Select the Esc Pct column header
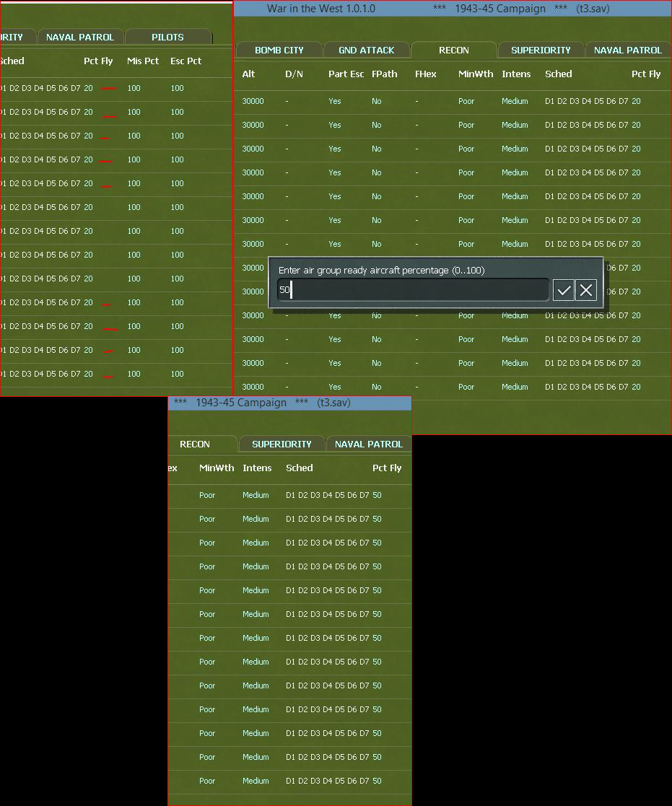Screen dimensions: 672x806 point(186,61)
